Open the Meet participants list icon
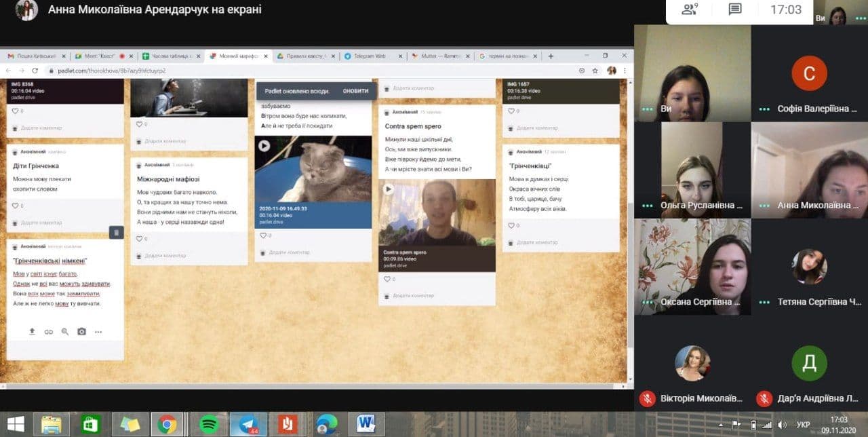The height and width of the screenshot is (437, 868). click(690, 9)
